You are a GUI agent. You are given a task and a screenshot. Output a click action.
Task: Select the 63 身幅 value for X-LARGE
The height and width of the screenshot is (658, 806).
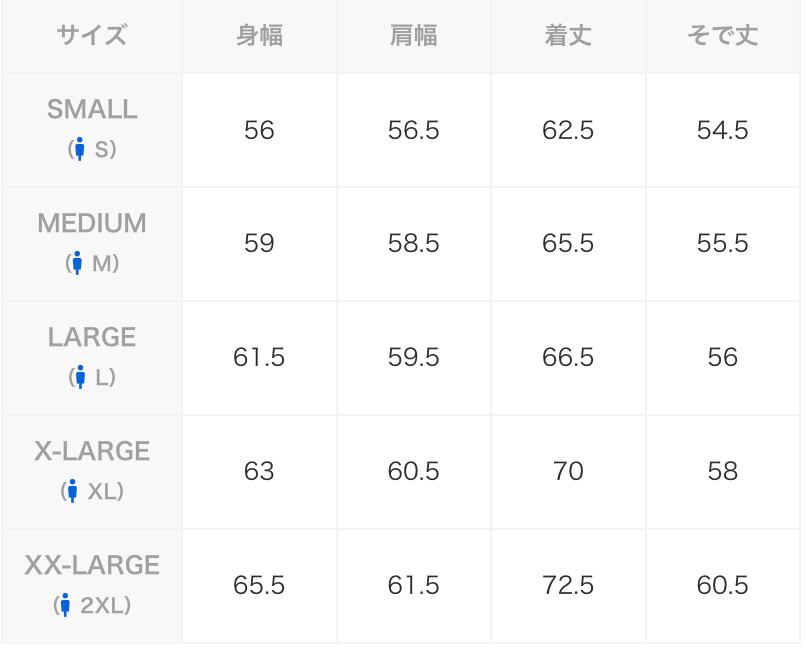pos(259,472)
